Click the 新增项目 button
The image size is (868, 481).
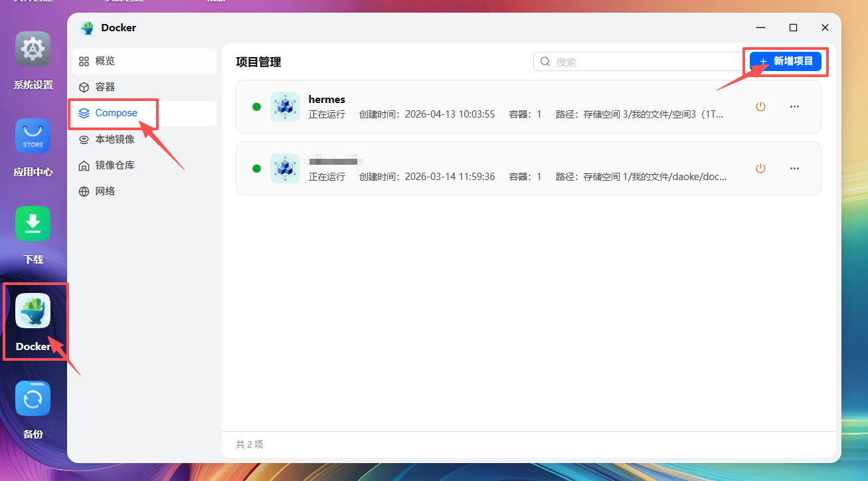pos(786,61)
